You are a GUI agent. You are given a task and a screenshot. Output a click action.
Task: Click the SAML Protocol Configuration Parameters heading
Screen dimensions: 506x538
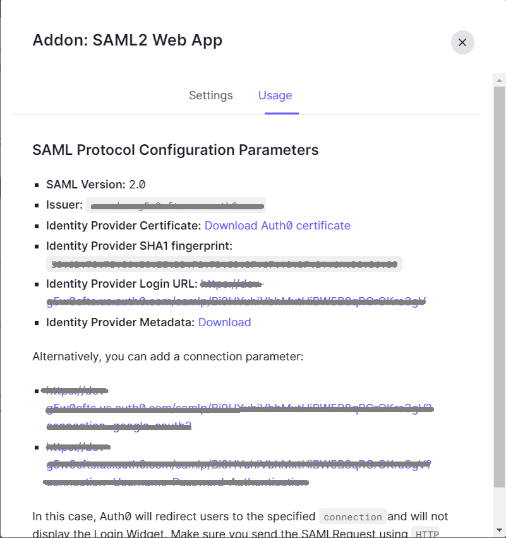click(176, 150)
